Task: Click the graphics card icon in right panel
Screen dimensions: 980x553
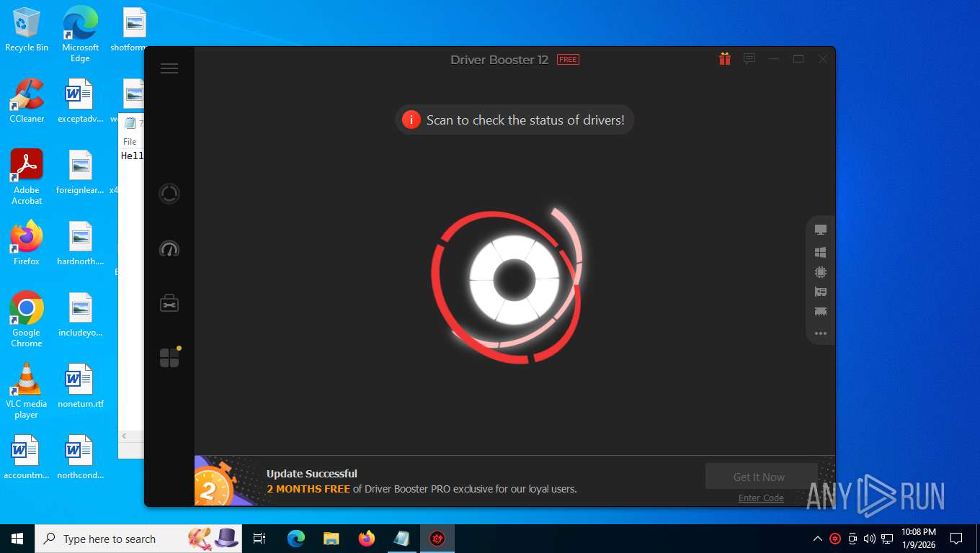Action: coord(820,292)
